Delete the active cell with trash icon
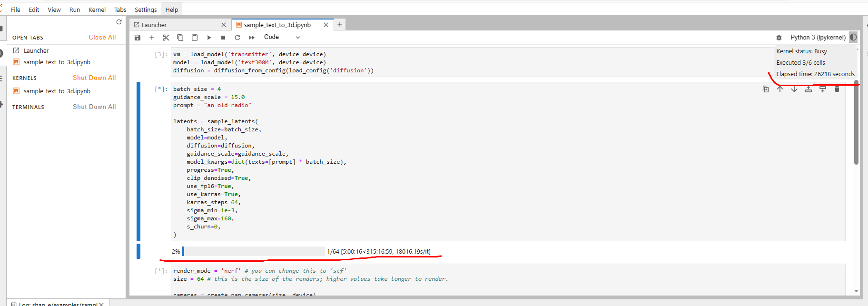 click(x=837, y=89)
